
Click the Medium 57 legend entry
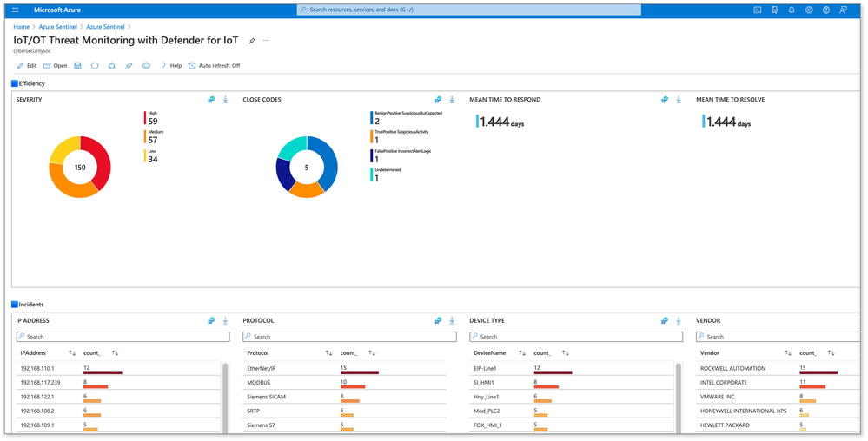click(154, 136)
